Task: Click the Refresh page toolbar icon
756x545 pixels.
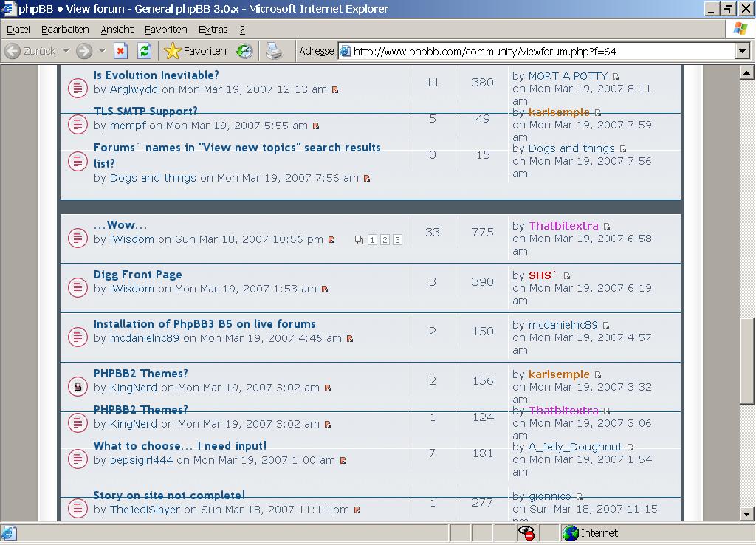Action: pyautogui.click(x=145, y=51)
